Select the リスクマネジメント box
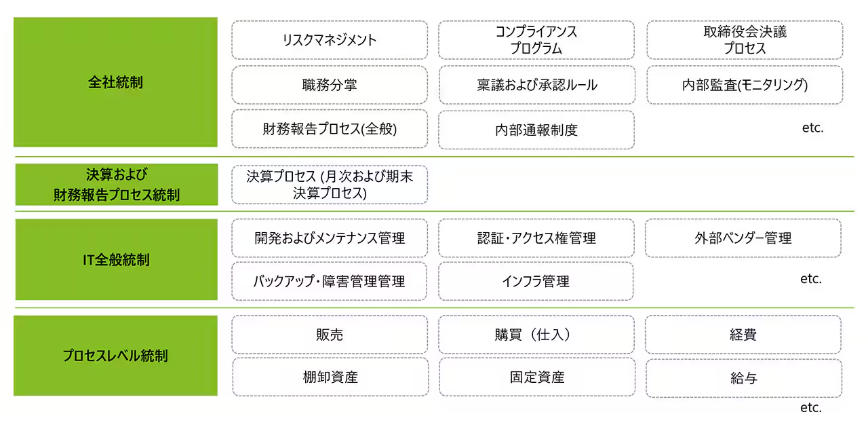 pyautogui.click(x=330, y=40)
